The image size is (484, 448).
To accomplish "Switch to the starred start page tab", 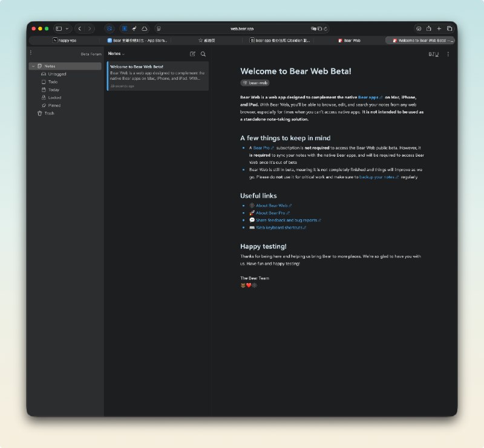I will point(207,41).
